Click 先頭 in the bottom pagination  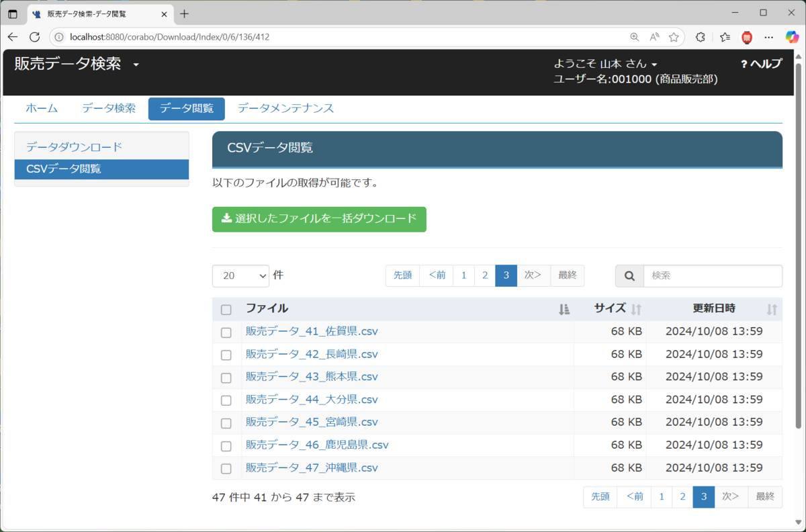600,497
